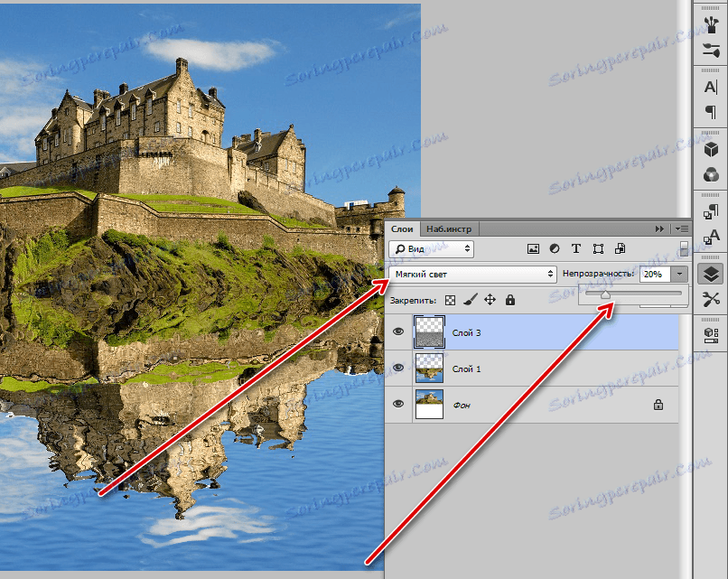This screenshot has width=728, height=579.
Task: Open the Мягкий свет blend mode dropdown
Action: (472, 275)
